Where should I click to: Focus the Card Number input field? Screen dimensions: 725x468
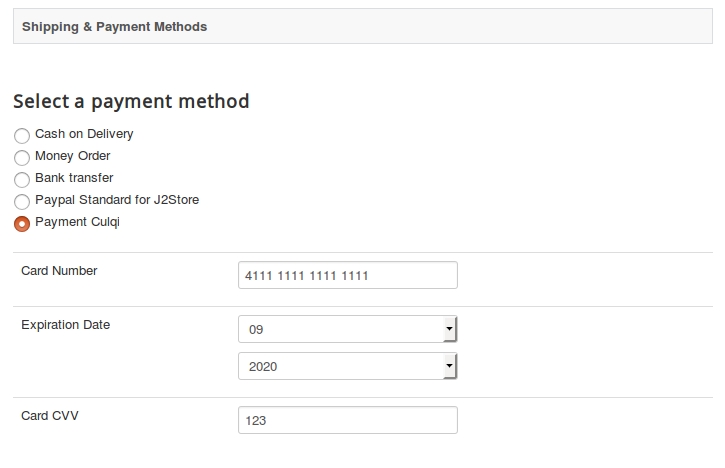(347, 275)
